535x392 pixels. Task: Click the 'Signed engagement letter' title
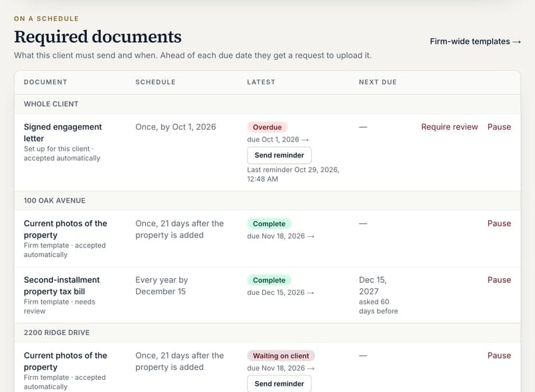pyautogui.click(x=63, y=132)
